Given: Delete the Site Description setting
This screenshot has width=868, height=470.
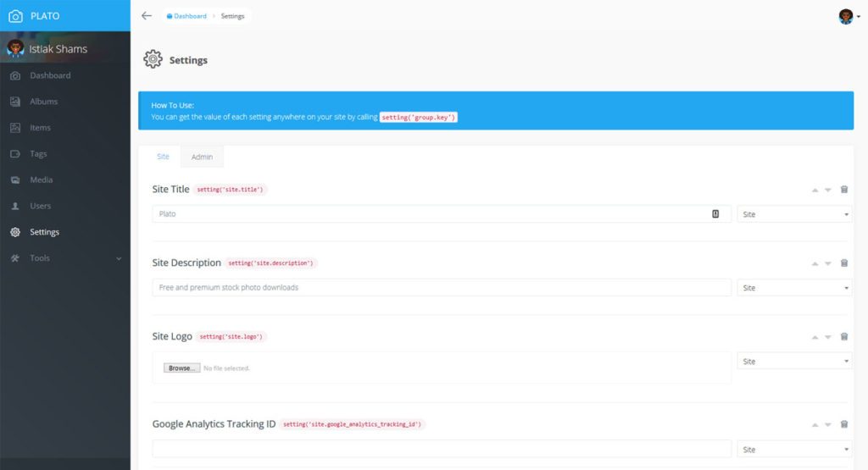Looking at the screenshot, I should point(844,263).
